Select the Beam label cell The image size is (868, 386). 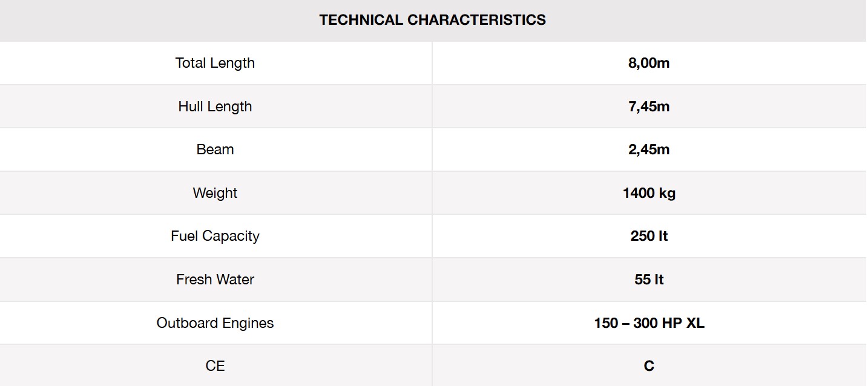[215, 149]
